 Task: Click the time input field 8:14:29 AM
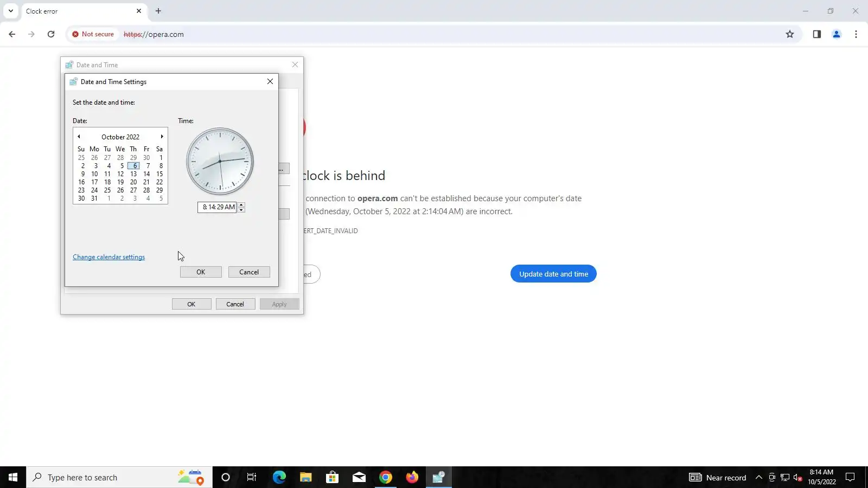[218, 207]
